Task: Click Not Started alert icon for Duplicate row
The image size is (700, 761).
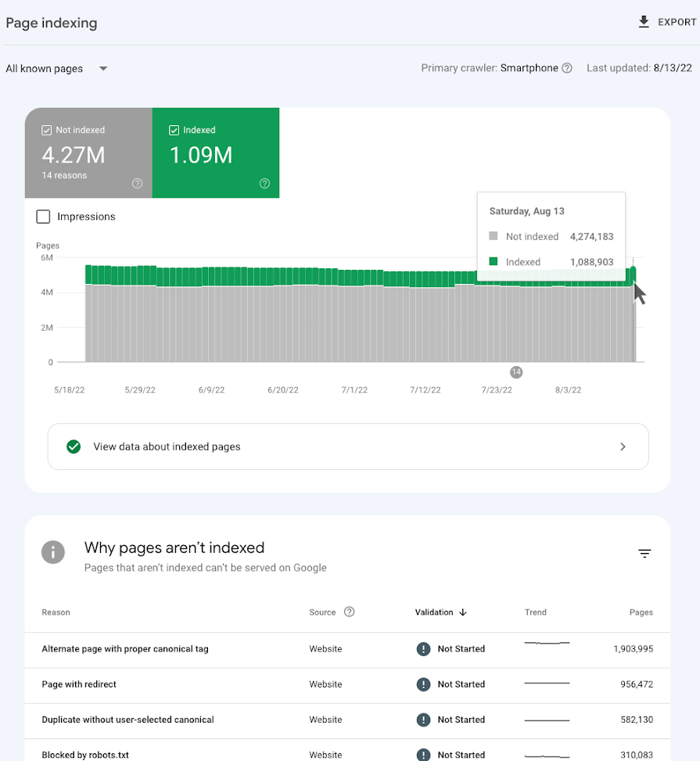Action: click(423, 720)
